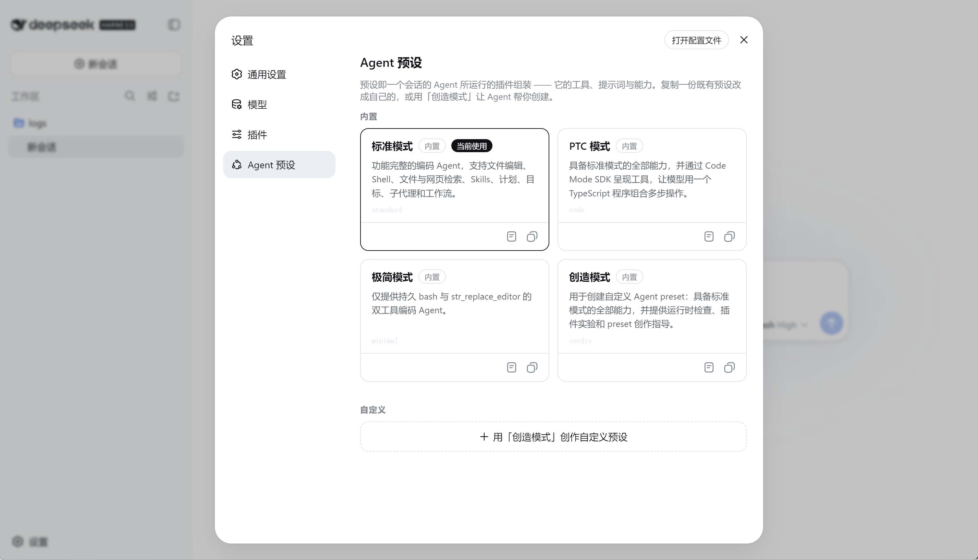Click the 'minimal' identifier text

[384, 341]
